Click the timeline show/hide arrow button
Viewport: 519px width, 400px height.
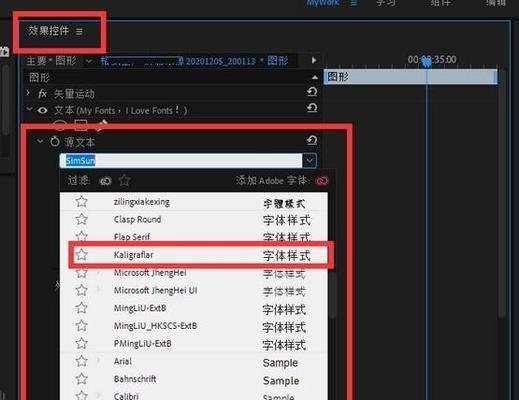click(x=314, y=60)
